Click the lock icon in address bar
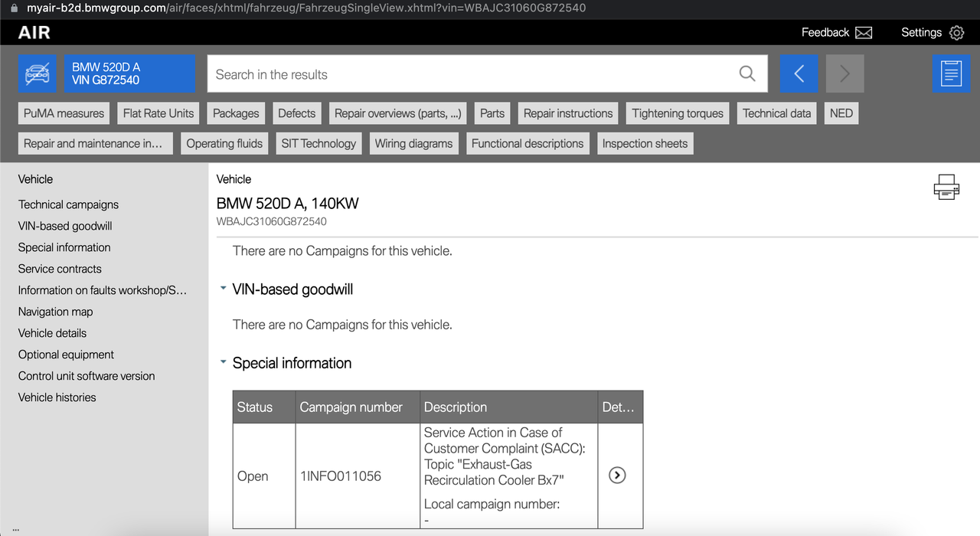 tap(15, 8)
